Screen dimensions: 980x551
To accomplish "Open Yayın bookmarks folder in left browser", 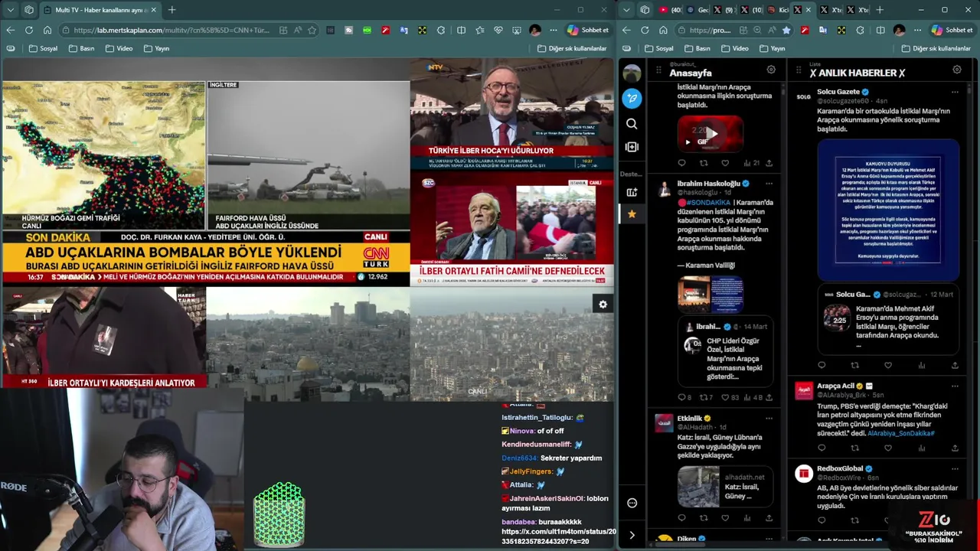I will (156, 48).
